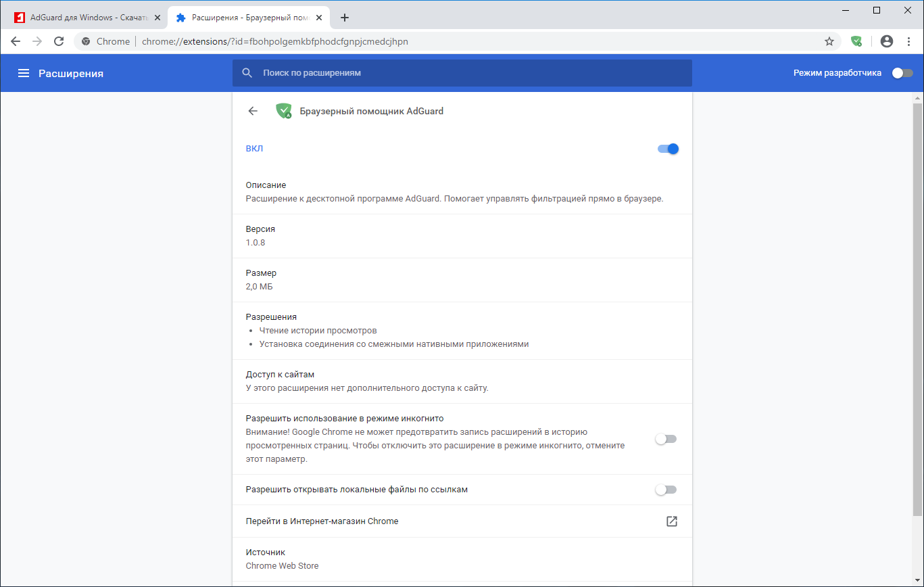The image size is (924, 587).
Task: Close the AdGuard для Windows tab
Action: click(x=157, y=18)
